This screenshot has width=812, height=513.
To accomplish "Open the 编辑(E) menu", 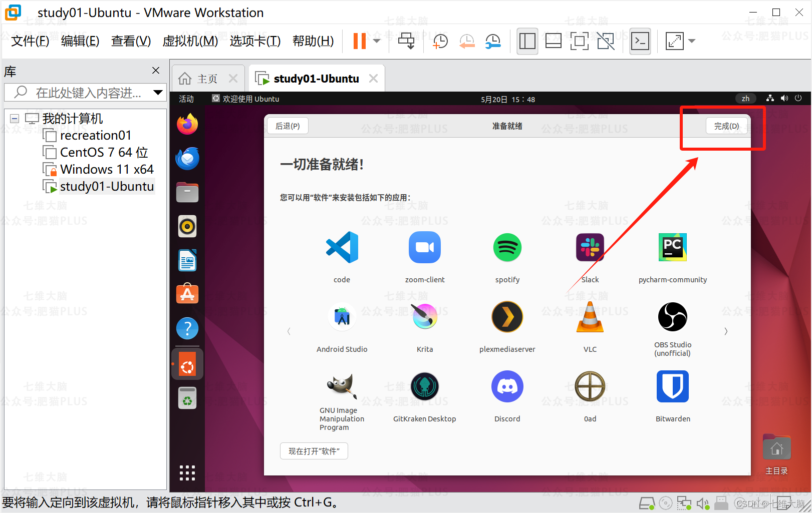I will (x=80, y=41).
